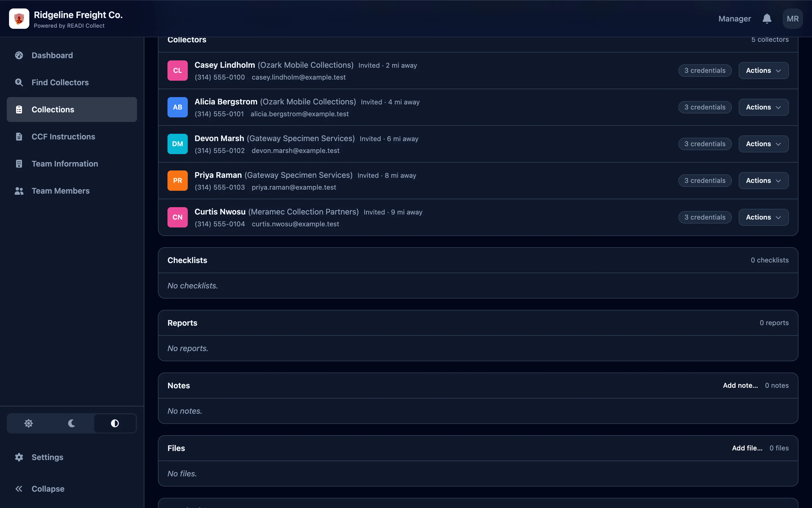This screenshot has width=812, height=508.
Task: Open Find Collectors page
Action: (x=72, y=82)
